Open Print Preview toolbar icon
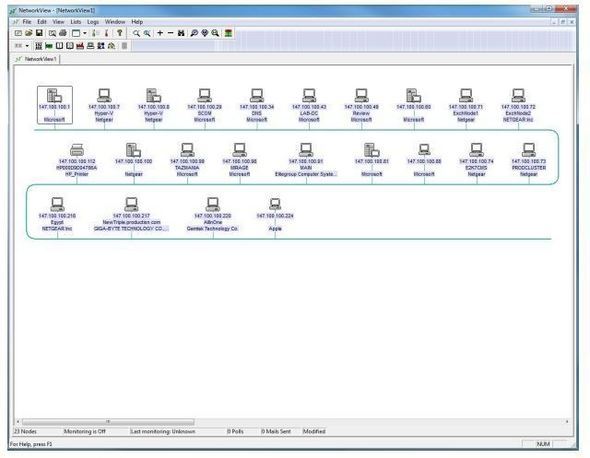The height and width of the screenshot is (458, 590). pos(52,33)
